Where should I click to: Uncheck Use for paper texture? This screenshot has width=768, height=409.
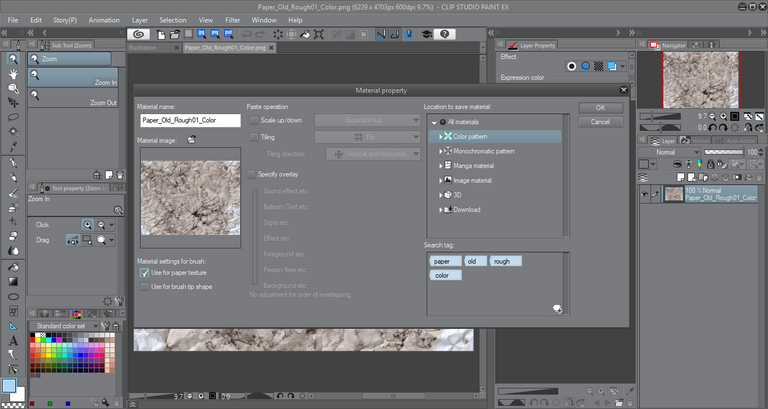[x=144, y=272]
